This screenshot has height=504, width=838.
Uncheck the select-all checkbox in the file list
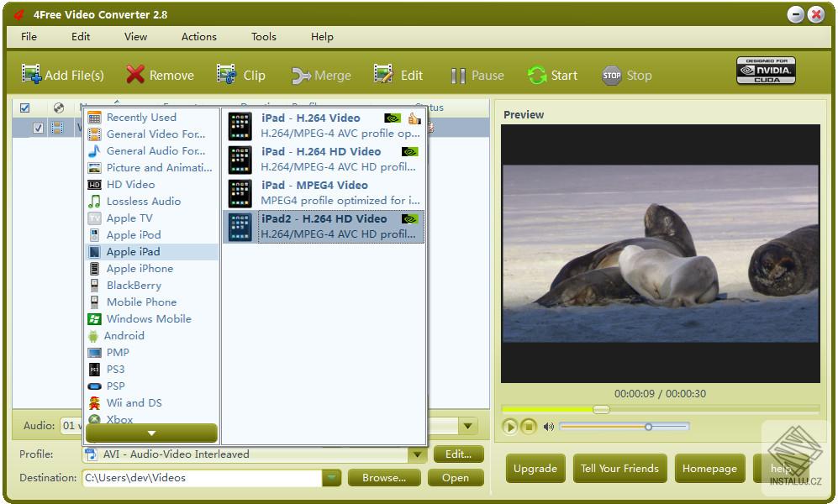pos(24,108)
